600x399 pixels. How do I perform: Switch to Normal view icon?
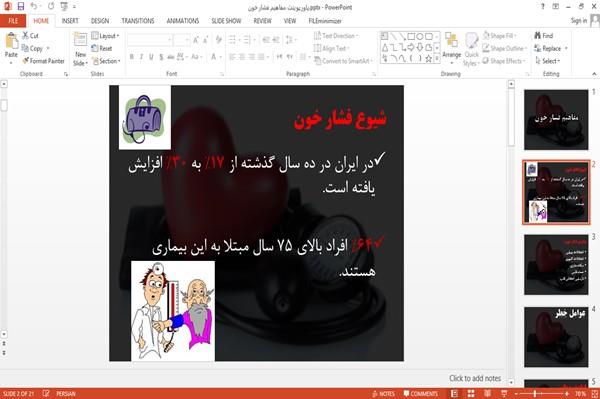point(454,394)
